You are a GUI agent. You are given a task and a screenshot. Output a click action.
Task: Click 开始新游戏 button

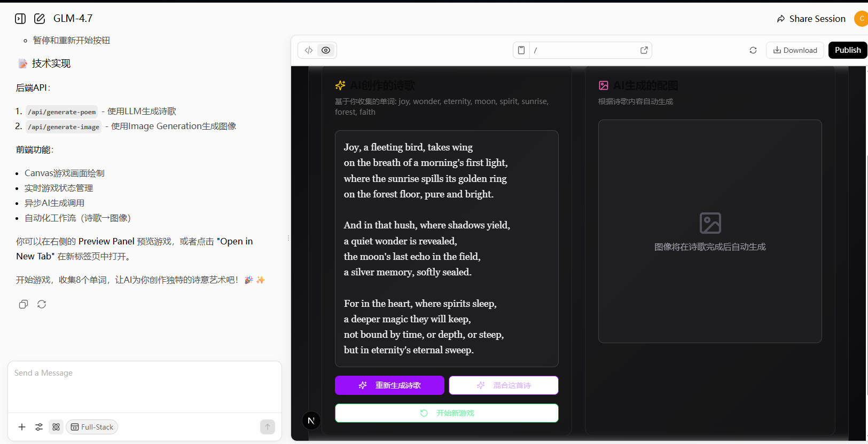click(447, 413)
